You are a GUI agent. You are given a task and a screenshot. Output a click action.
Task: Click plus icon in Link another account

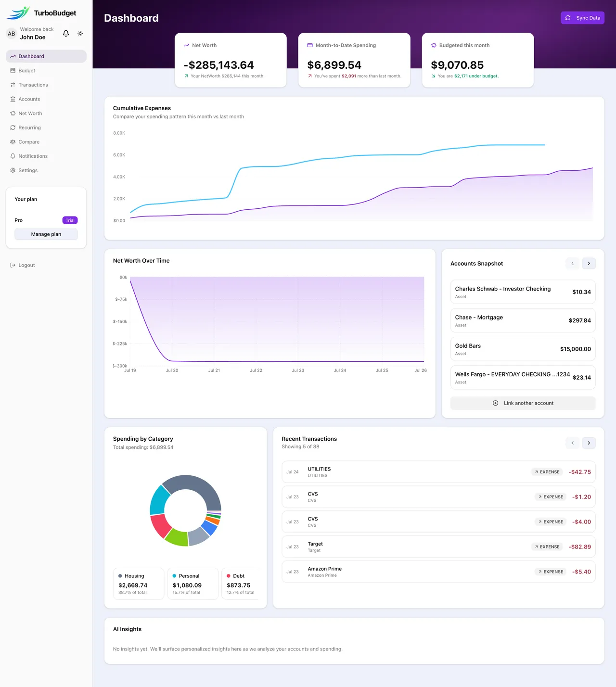coord(496,403)
